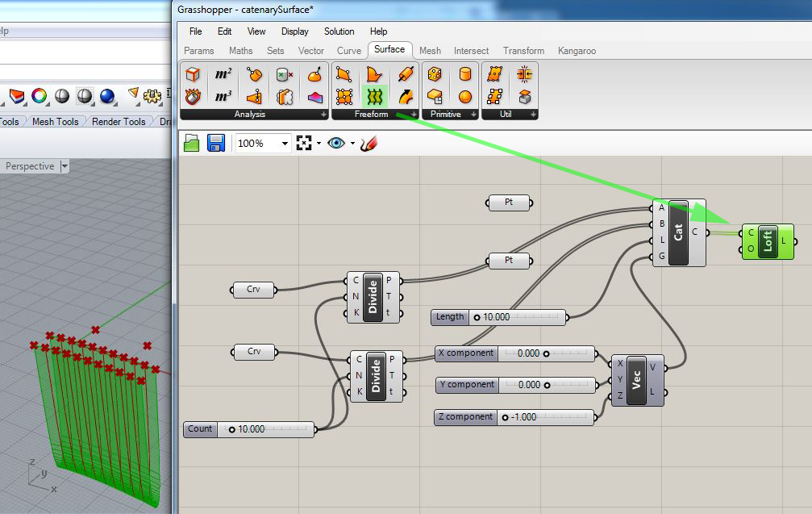This screenshot has width=812, height=514.
Task: Open file with the green folder icon
Action: pyautogui.click(x=192, y=143)
